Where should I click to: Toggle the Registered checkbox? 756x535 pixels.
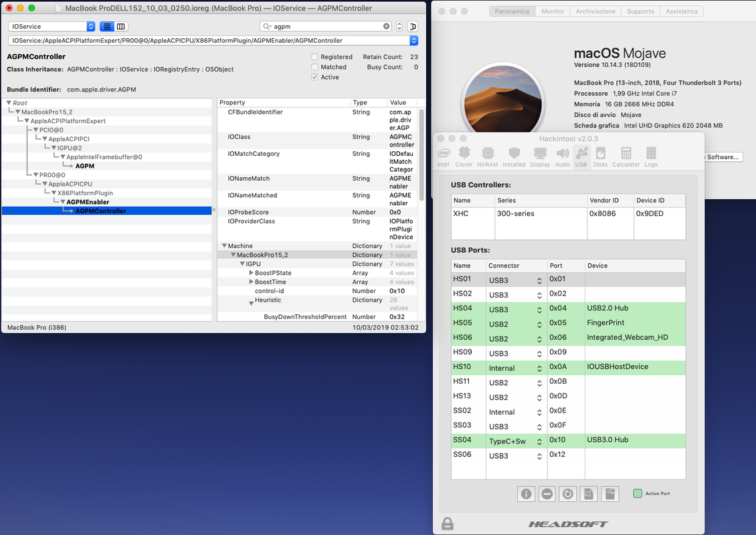[x=314, y=57]
